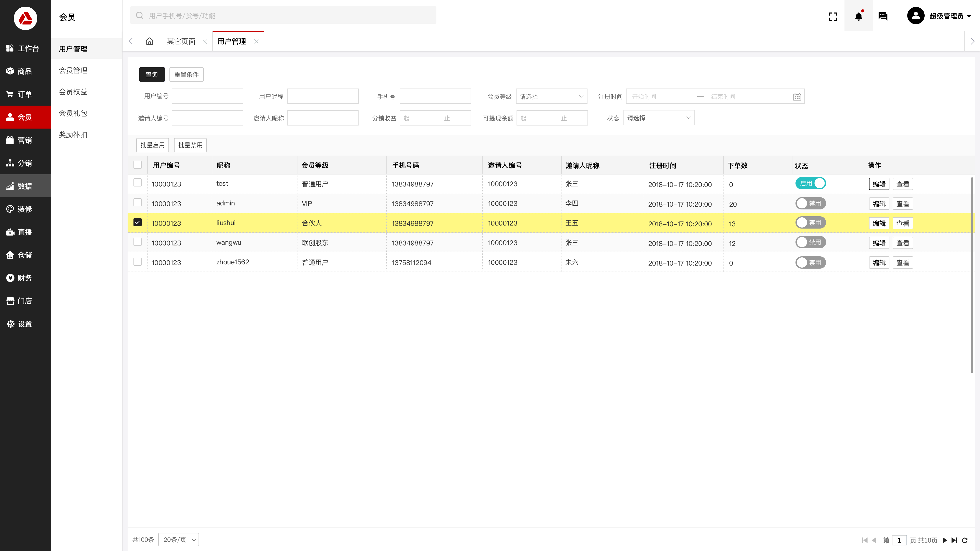Open 直播 in the sidebar
980x551 pixels.
(x=25, y=232)
